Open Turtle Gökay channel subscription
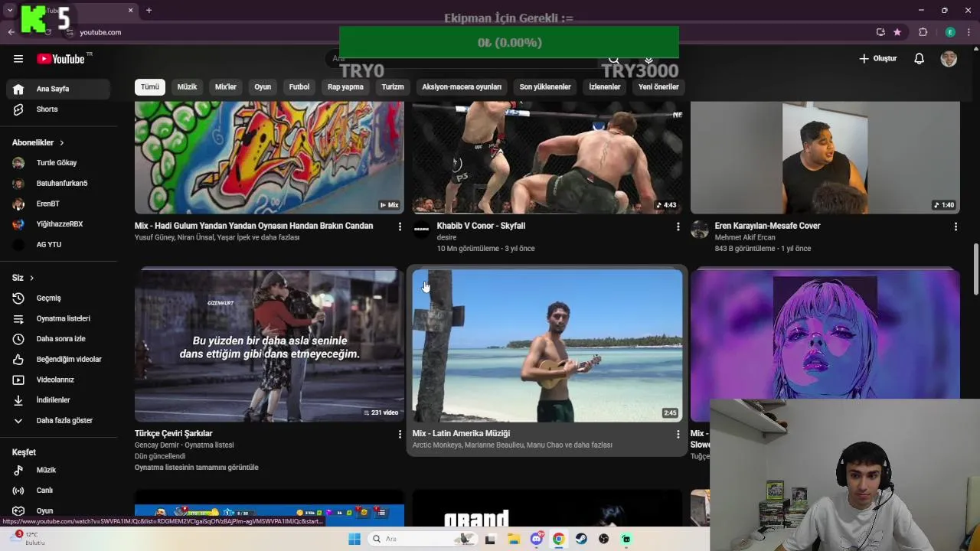Screen dimensions: 980x551 coord(58,163)
